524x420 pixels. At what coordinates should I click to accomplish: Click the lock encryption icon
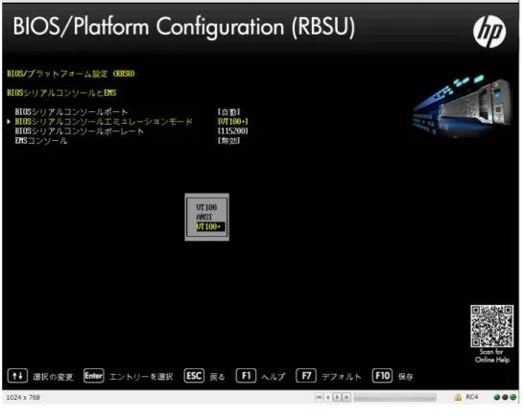click(458, 397)
